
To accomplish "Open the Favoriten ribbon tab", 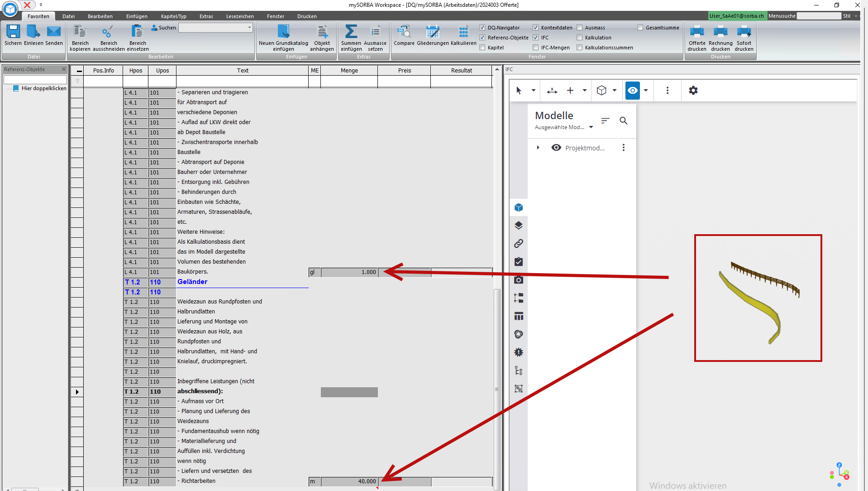I will 38,16.
